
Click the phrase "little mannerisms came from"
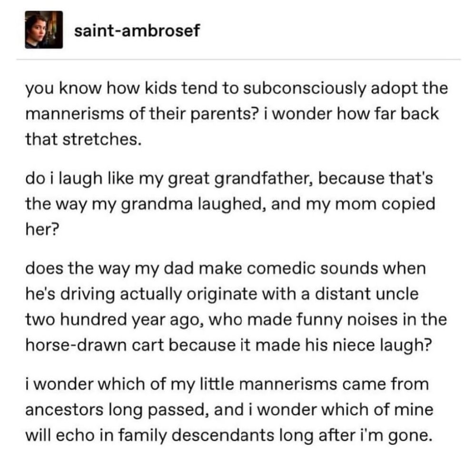(314, 384)
